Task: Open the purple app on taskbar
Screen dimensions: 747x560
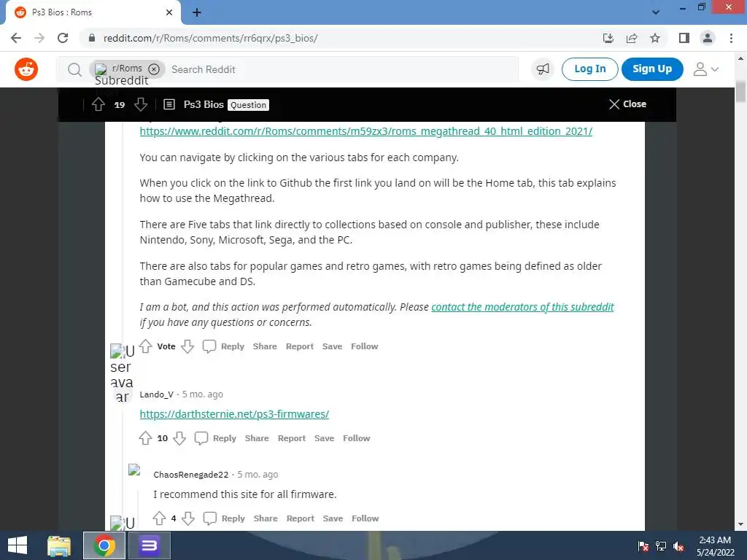Action: point(149,545)
